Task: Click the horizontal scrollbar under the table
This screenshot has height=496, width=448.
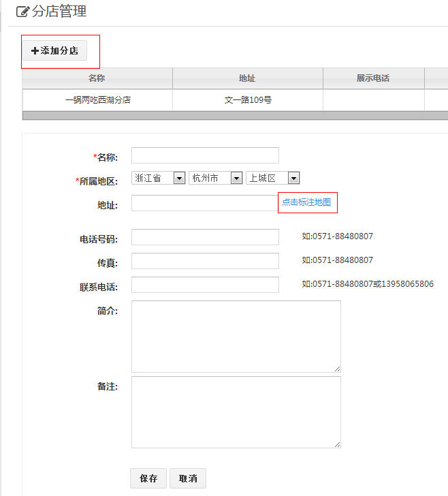Action: [235, 115]
